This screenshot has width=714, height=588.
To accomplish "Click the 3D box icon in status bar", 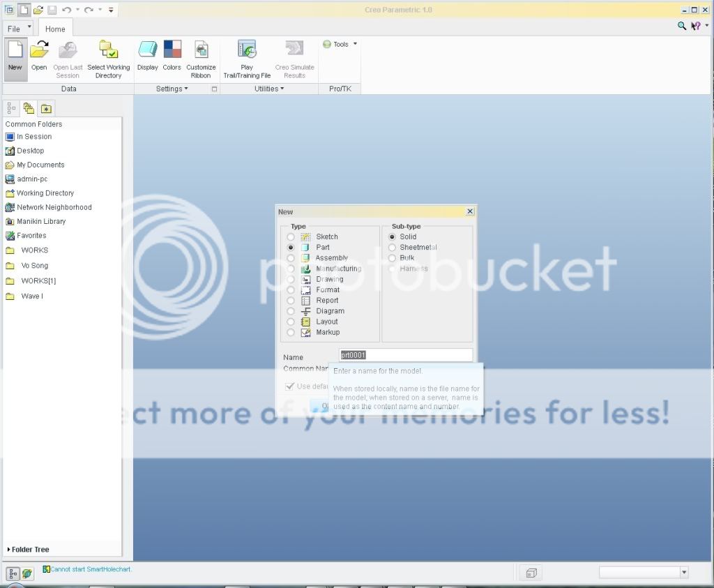I will pyautogui.click(x=531, y=573).
